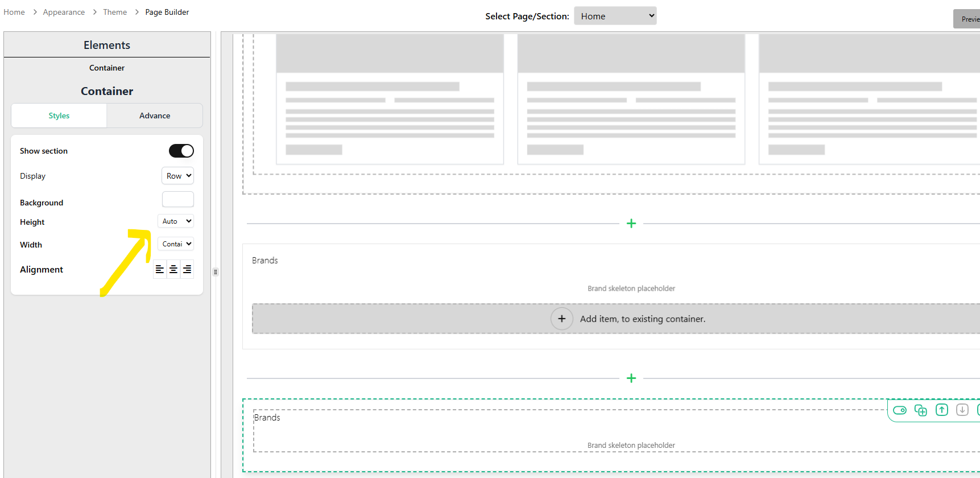Move selected section up
The height and width of the screenshot is (478, 980).
tap(942, 410)
